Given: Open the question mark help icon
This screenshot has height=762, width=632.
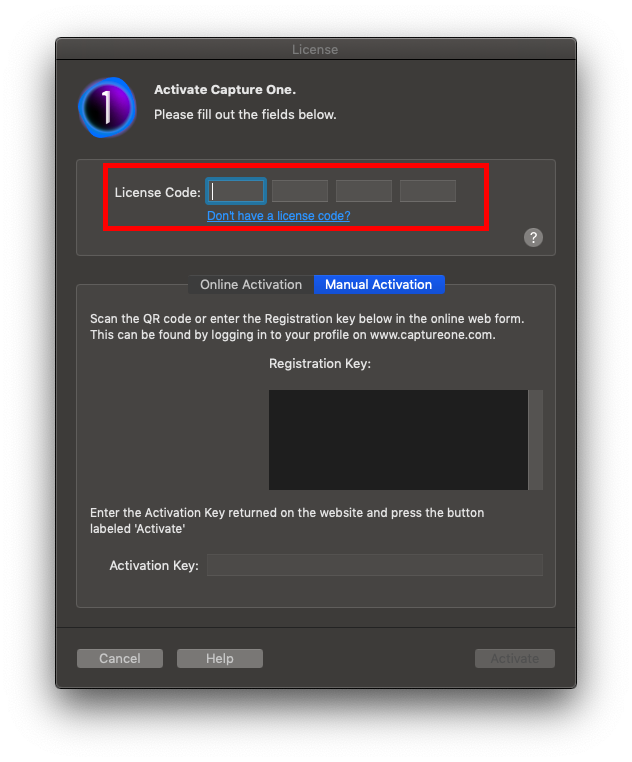Looking at the screenshot, I should [533, 238].
